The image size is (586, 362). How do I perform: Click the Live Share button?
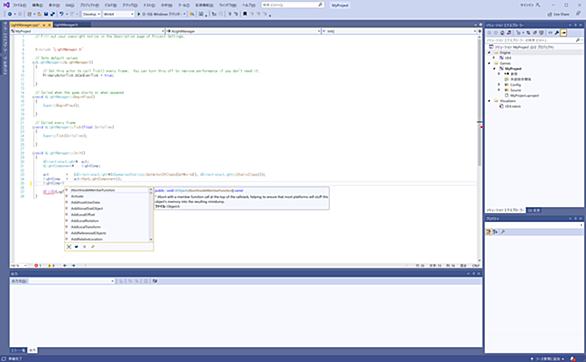click(x=559, y=14)
